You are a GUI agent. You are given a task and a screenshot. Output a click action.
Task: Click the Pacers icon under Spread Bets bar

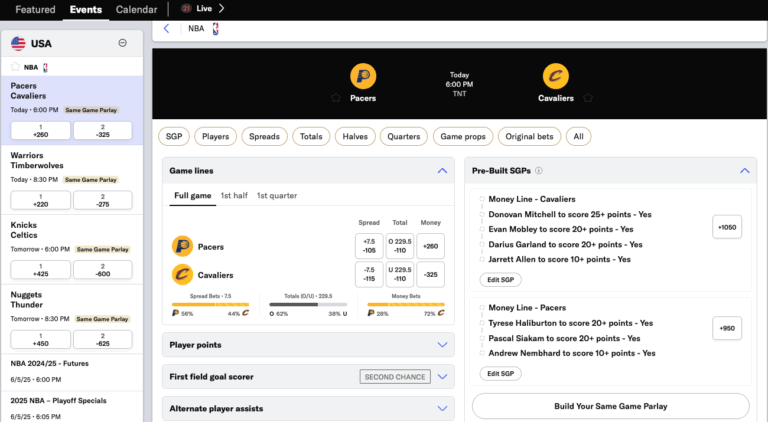pyautogui.click(x=175, y=313)
